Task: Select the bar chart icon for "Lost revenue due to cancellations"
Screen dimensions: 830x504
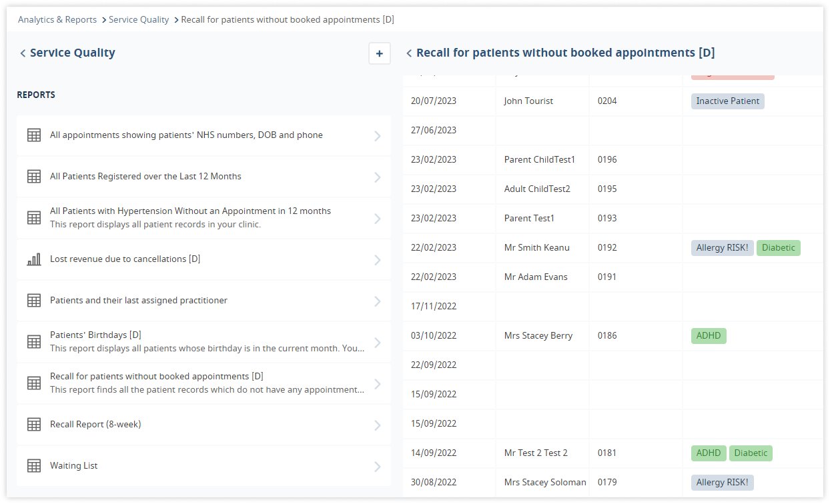Action: (x=34, y=259)
